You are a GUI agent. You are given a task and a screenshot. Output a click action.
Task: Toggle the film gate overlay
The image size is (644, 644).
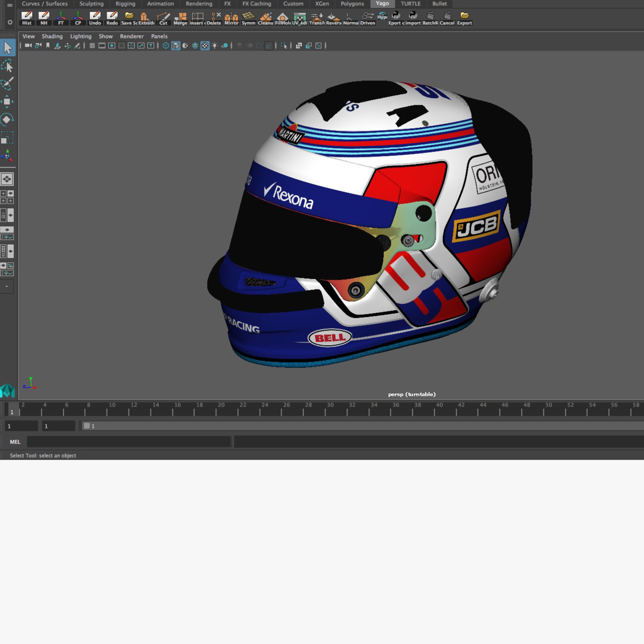pyautogui.click(x=102, y=46)
